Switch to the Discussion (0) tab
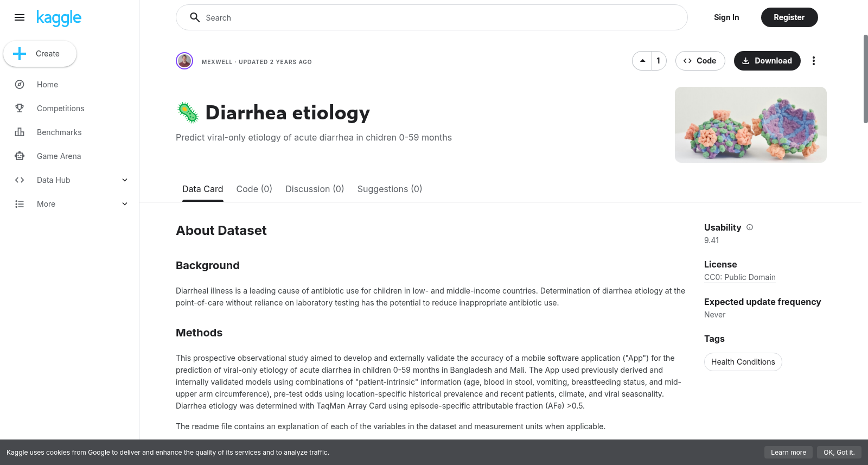This screenshot has width=868, height=465. [315, 189]
